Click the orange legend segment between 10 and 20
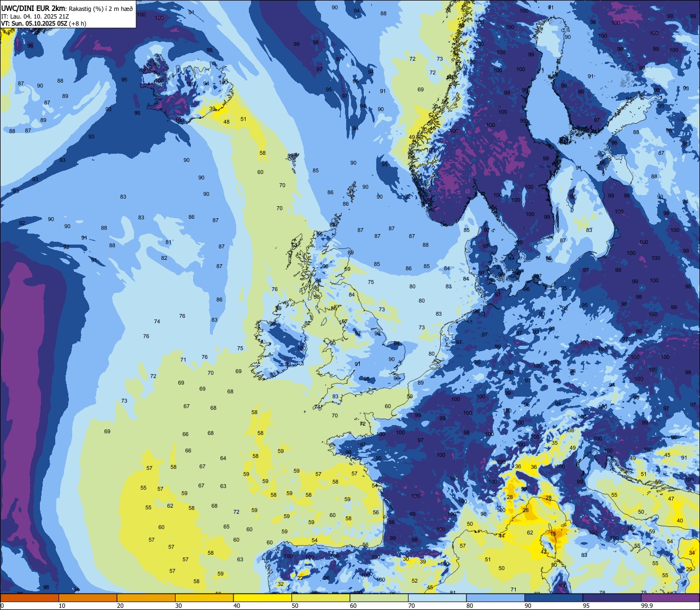Screen dimensions: 700x610 (x=87, y=597)
